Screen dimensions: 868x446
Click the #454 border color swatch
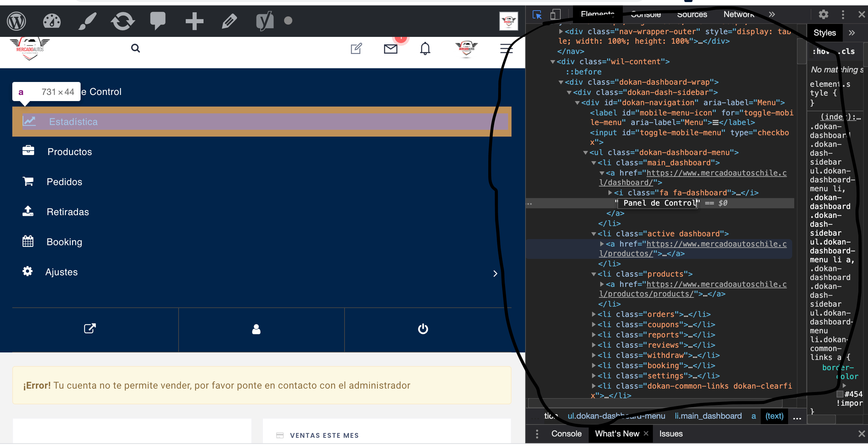[x=840, y=394]
